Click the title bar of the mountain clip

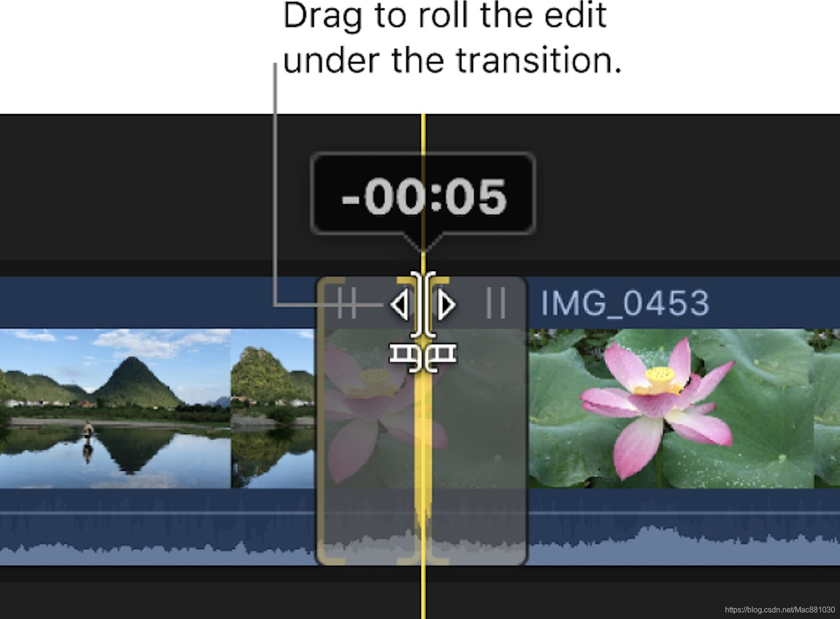pyautogui.click(x=158, y=302)
